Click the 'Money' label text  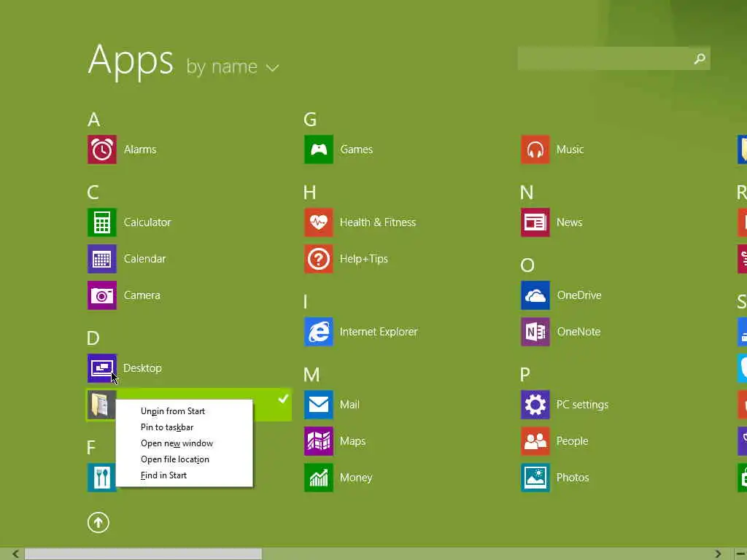coord(356,478)
